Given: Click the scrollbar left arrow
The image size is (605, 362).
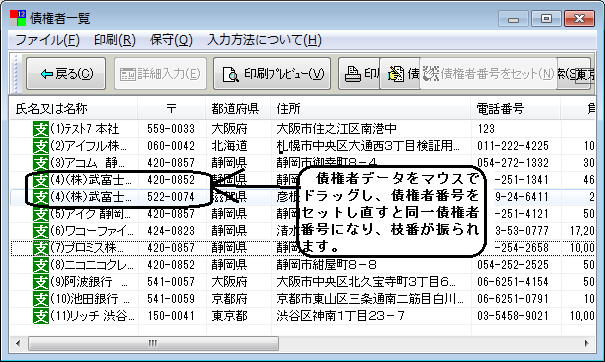Looking at the screenshot, I should click(18, 343).
